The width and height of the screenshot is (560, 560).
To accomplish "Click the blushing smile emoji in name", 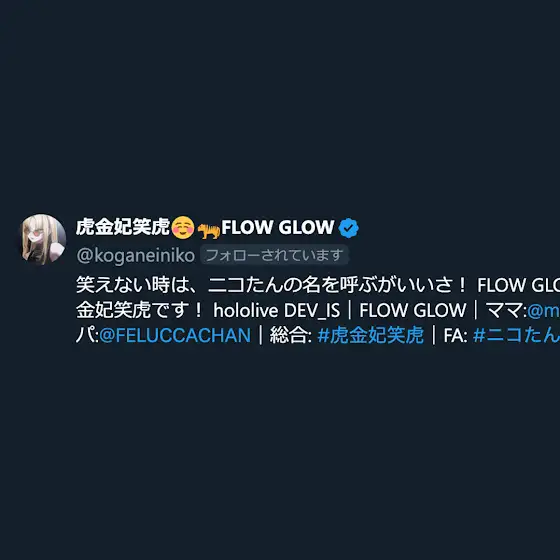I will 182,228.
